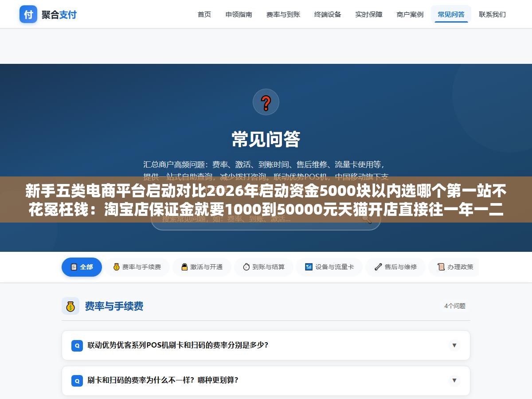Click Q badge of 联动优势优客系列 question
This screenshot has height=399, width=532.
tap(77, 345)
